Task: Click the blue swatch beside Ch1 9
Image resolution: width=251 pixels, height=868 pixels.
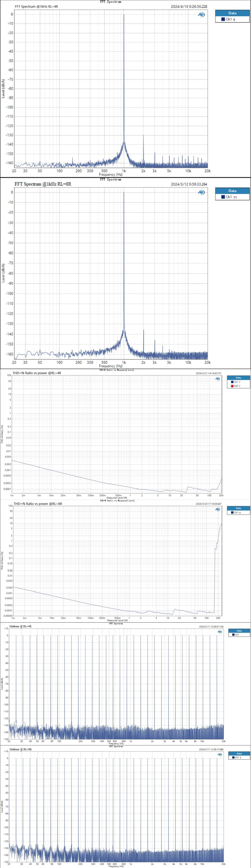Action: 223,19
